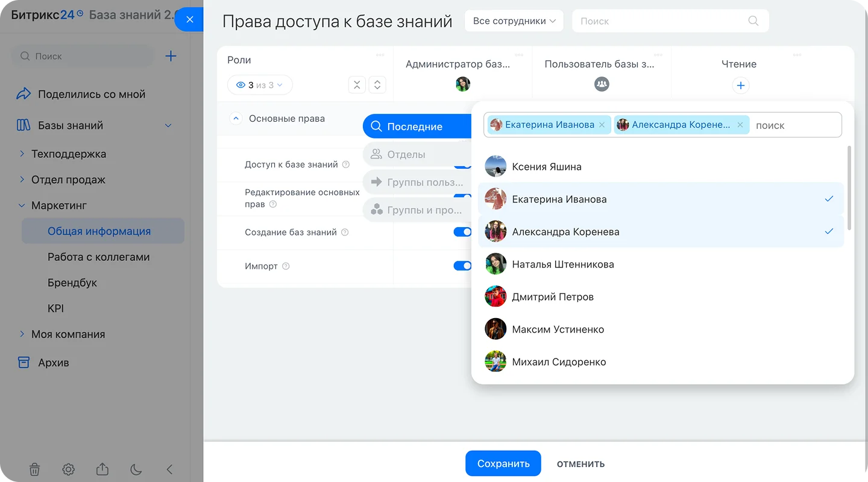Click the user picker list scrollbar
The height and width of the screenshot is (482, 868).
click(x=849, y=187)
